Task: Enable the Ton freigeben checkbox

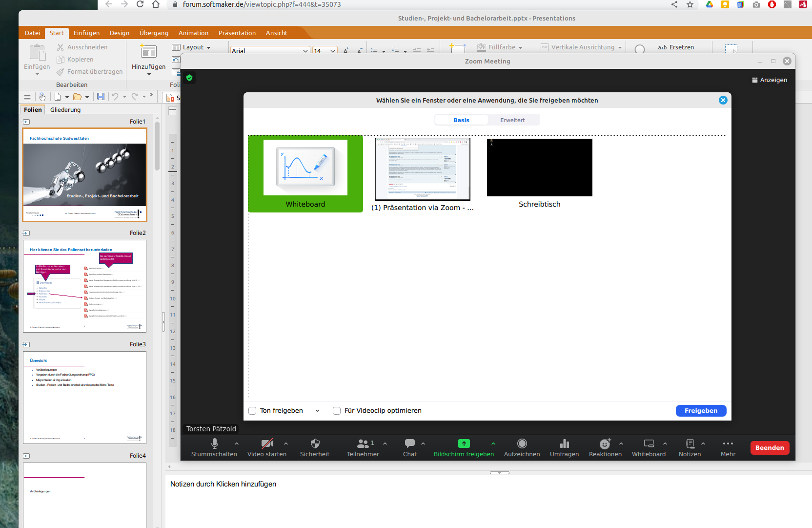Action: [252, 411]
